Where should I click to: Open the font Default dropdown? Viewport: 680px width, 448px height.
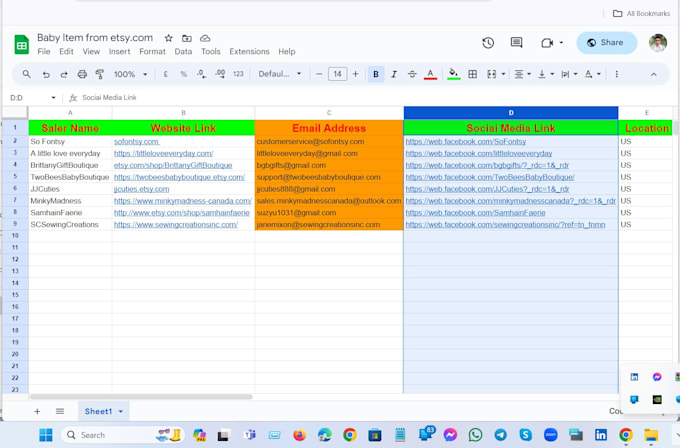pos(280,74)
